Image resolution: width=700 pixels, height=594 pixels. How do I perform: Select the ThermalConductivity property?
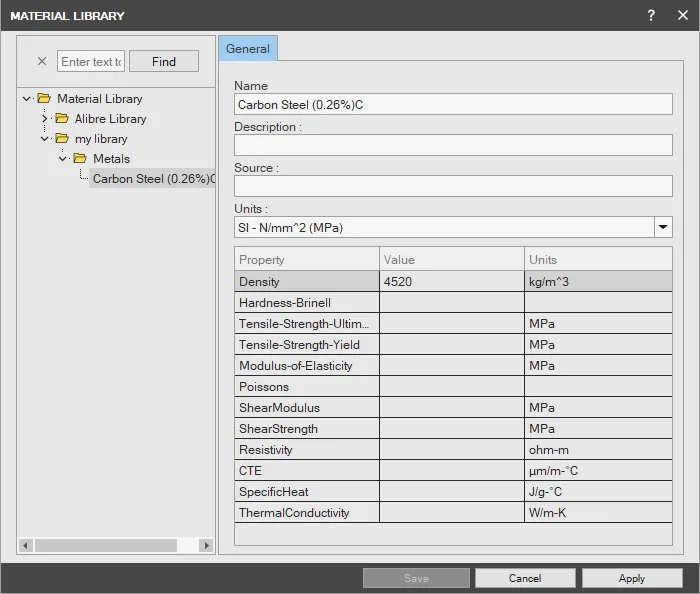click(307, 512)
